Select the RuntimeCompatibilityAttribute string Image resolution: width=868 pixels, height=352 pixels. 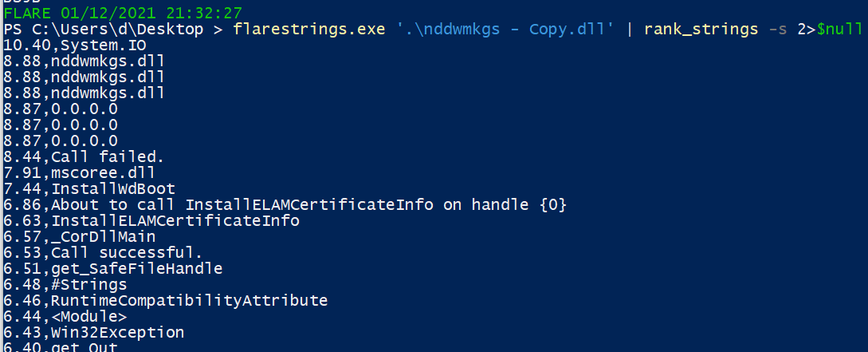190,300
